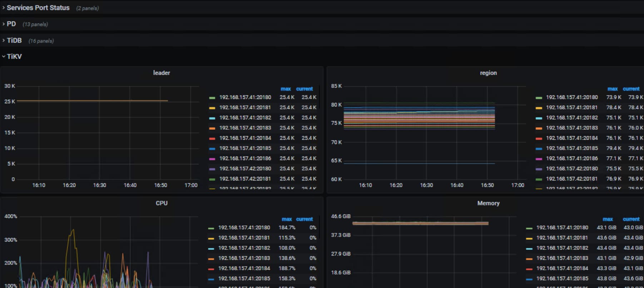Expand the PD dashboard row
Viewport: 644px width, 288px height.
(x=11, y=24)
